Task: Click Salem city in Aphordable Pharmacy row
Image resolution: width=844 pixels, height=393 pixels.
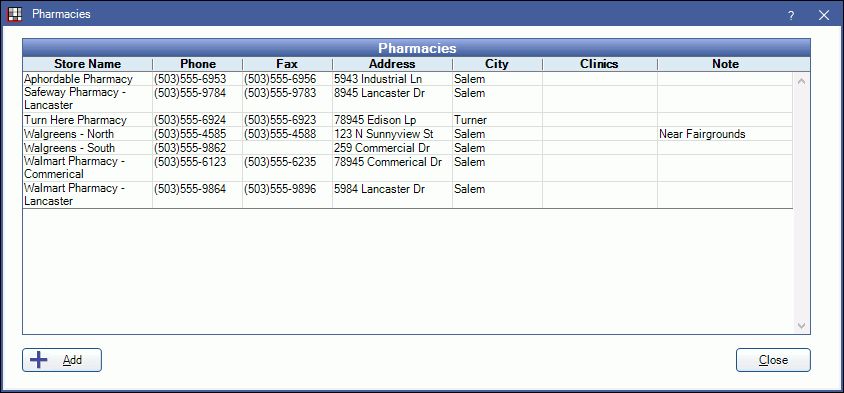Action: (469, 79)
